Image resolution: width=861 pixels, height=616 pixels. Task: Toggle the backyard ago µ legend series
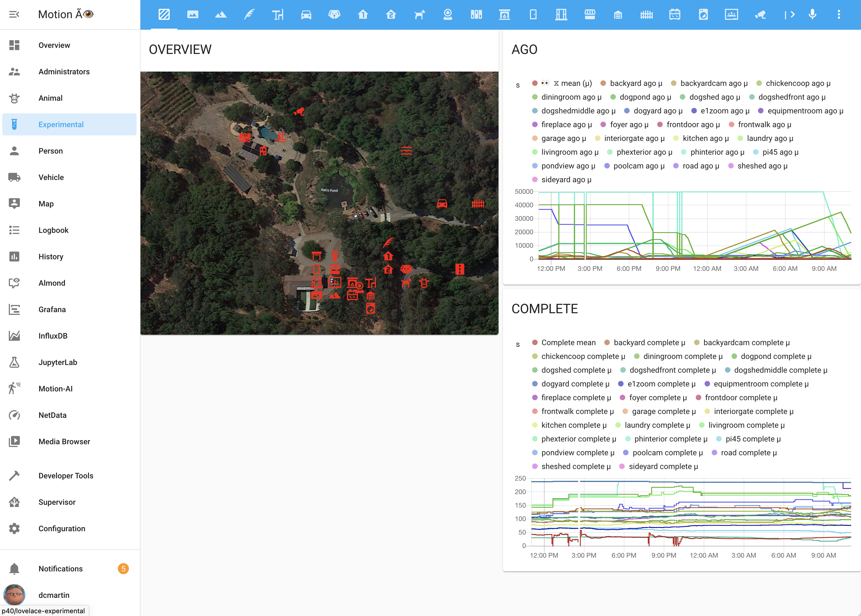pos(636,83)
